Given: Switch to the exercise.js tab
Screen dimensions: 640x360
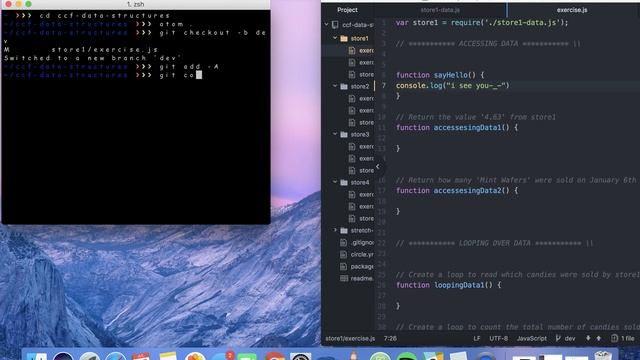Looking at the screenshot, I should 572,10.
